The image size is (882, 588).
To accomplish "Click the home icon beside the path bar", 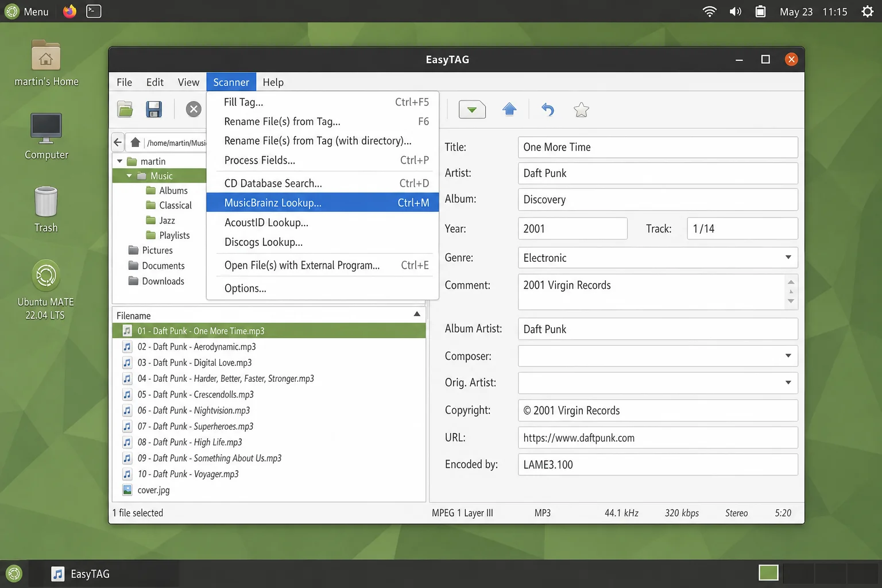I will tap(136, 142).
